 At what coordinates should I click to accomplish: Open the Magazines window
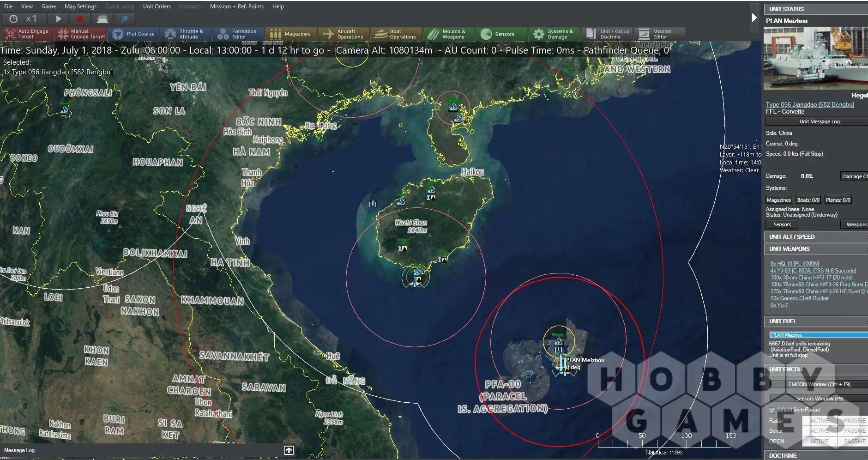coord(291,34)
